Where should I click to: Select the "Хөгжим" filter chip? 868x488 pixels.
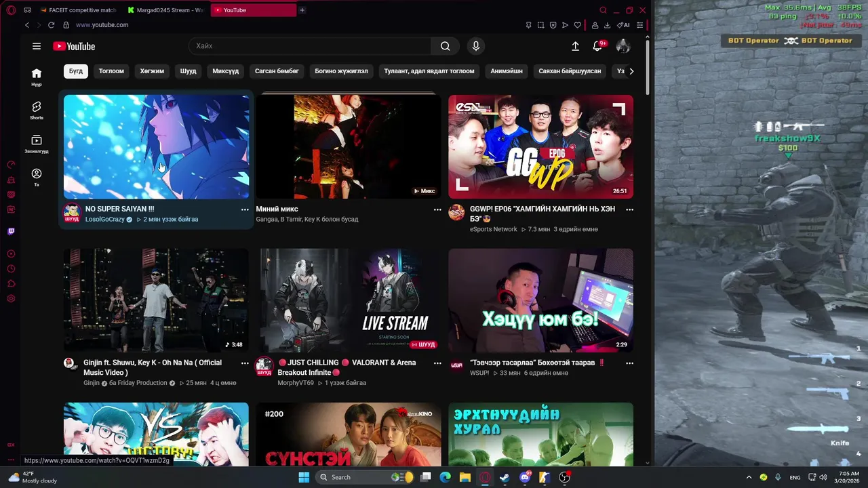click(x=152, y=71)
